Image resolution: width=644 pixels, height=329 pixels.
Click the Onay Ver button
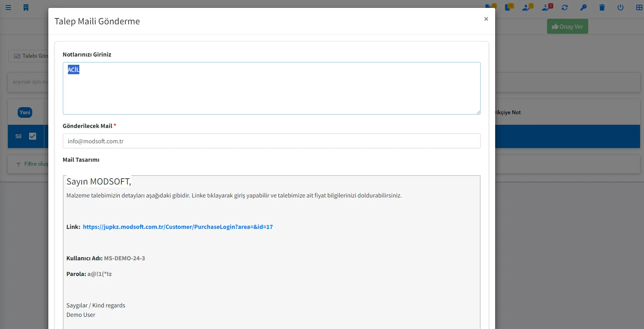tap(567, 27)
